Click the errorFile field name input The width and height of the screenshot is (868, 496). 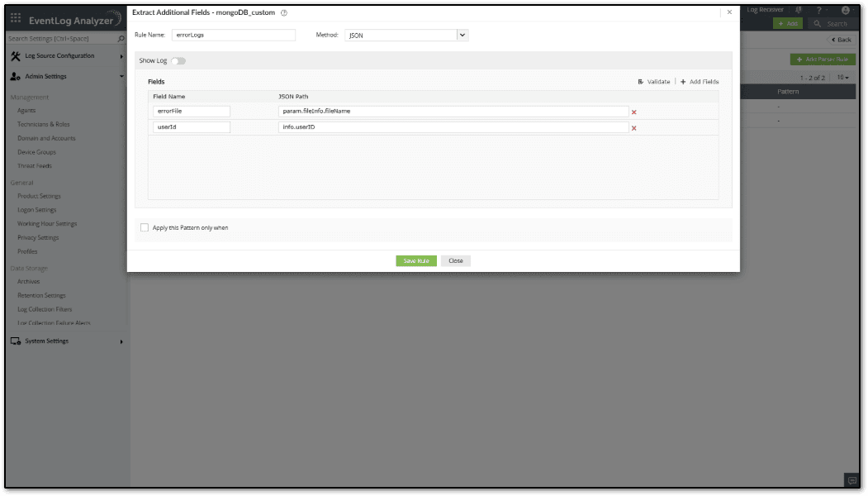(x=191, y=112)
